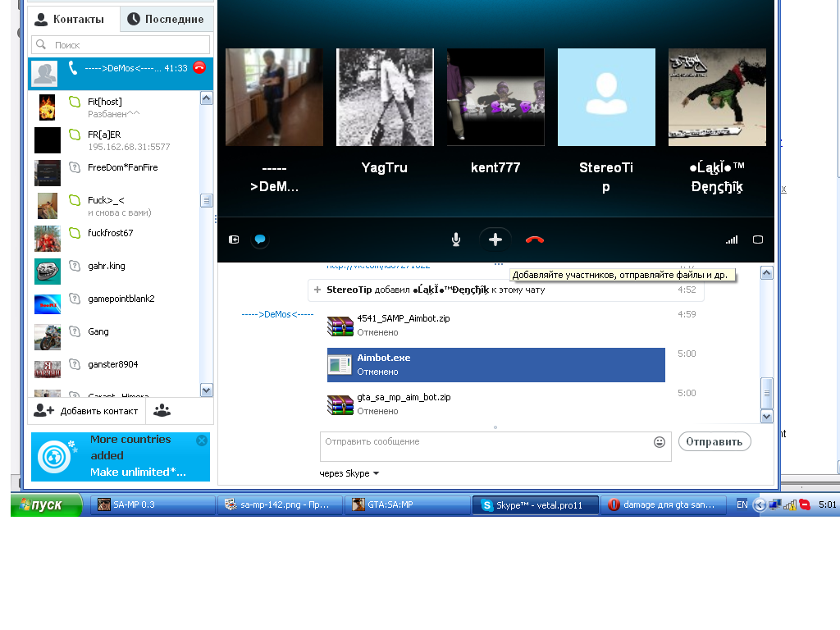Open chat with Fit[host]
Viewport: 840px width, 630px height.
pos(113,107)
